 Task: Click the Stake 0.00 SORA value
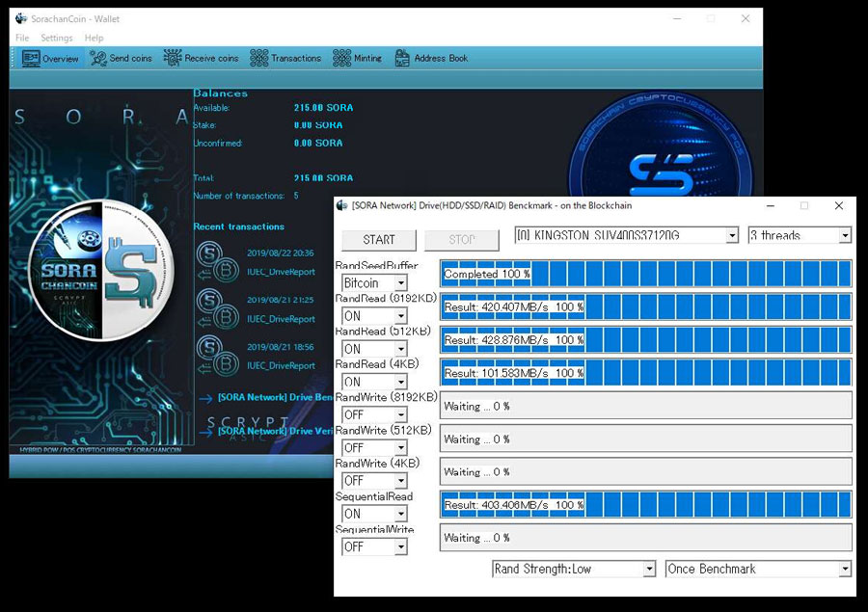[x=318, y=125]
